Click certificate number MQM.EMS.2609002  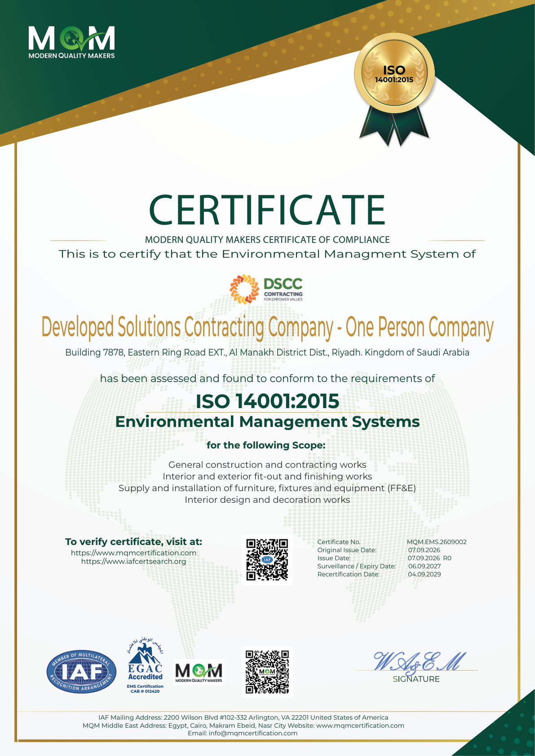437,542
